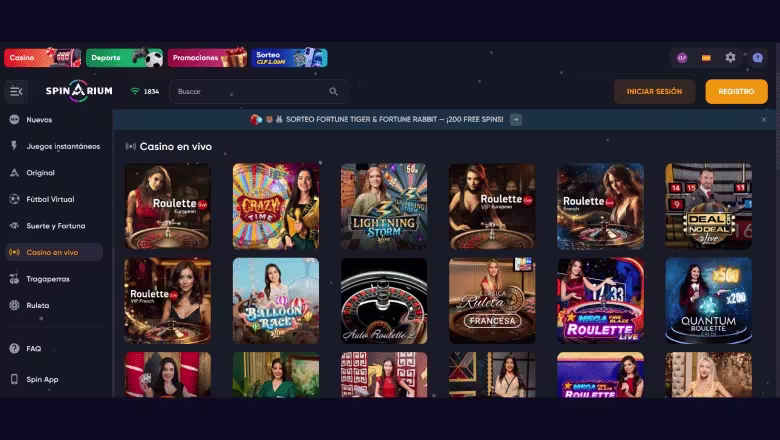Click the Ruleta wheel icon
780x440 pixels.
14,305
